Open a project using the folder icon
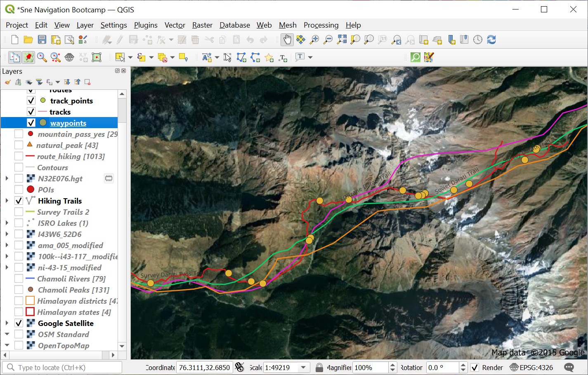The image size is (588, 375). (x=28, y=40)
